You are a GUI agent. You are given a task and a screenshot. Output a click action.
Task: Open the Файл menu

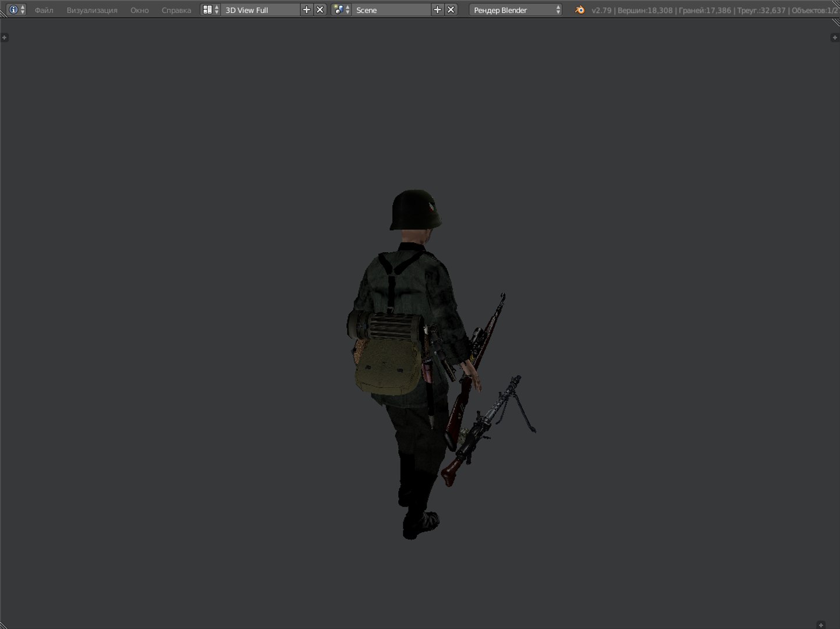[x=44, y=10]
